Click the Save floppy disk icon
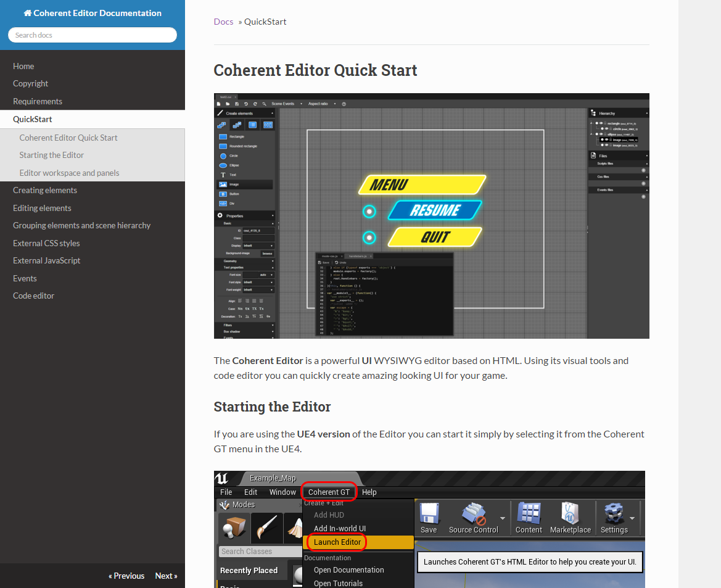721x588 pixels. click(x=429, y=513)
